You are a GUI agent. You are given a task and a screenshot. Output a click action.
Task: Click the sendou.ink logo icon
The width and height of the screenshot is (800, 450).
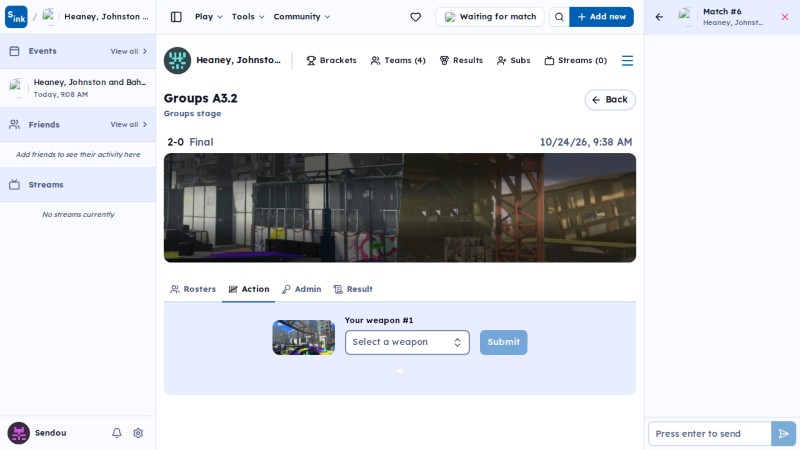16,17
